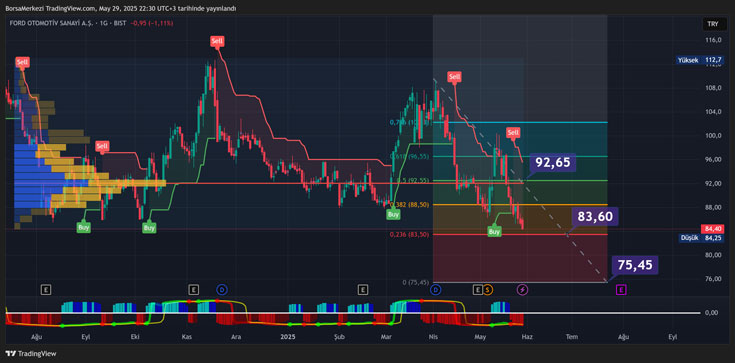Open the purple future earnings E marker
The image size is (735, 363).
[x=622, y=290]
